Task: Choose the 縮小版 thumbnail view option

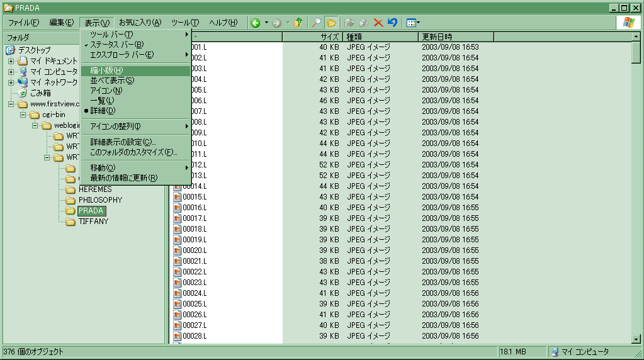Action: point(106,70)
